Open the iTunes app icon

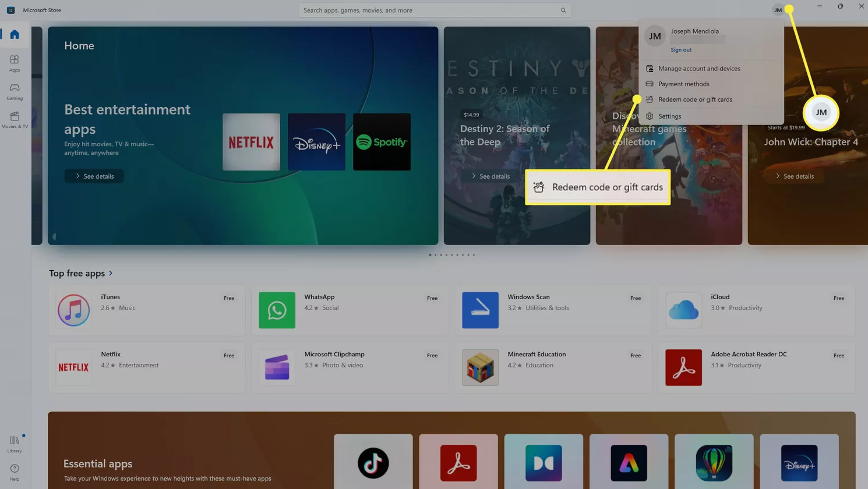[x=73, y=310]
